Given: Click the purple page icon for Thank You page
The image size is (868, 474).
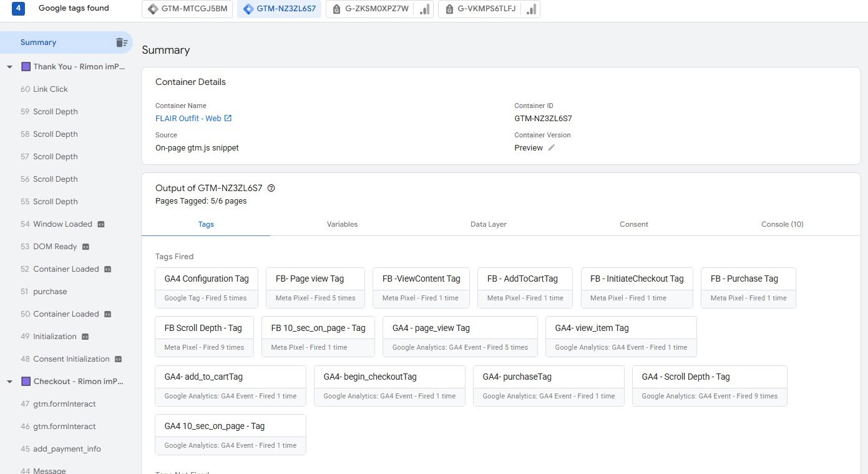Looking at the screenshot, I should pyautogui.click(x=26, y=66).
